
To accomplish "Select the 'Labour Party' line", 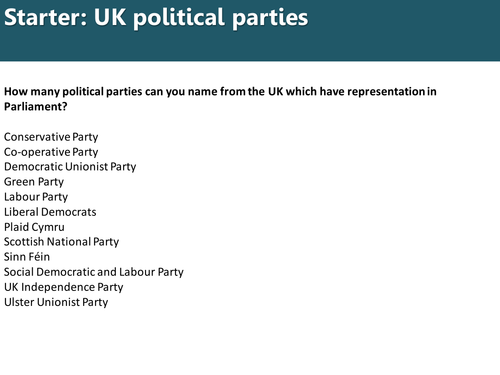I will 36,197.
